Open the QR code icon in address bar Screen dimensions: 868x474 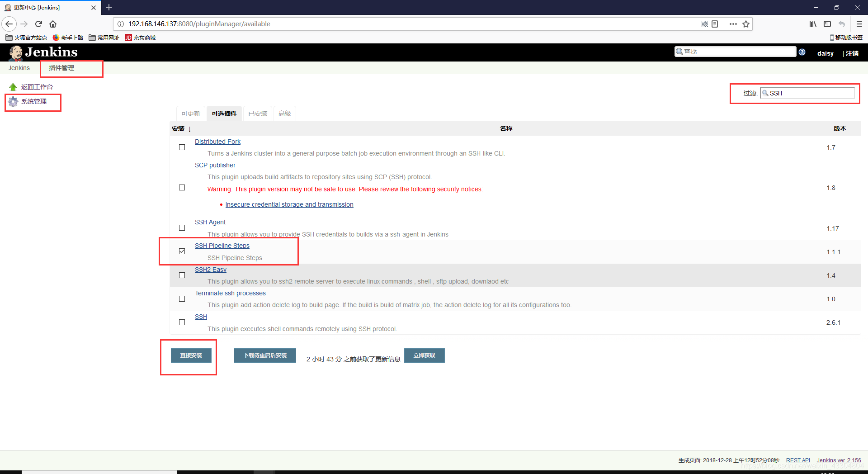(704, 24)
